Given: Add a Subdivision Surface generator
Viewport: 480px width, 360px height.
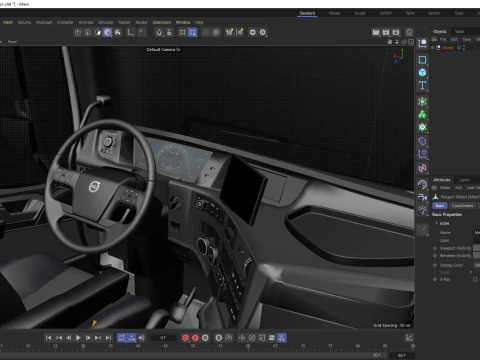Looking at the screenshot, I should coord(422,102).
